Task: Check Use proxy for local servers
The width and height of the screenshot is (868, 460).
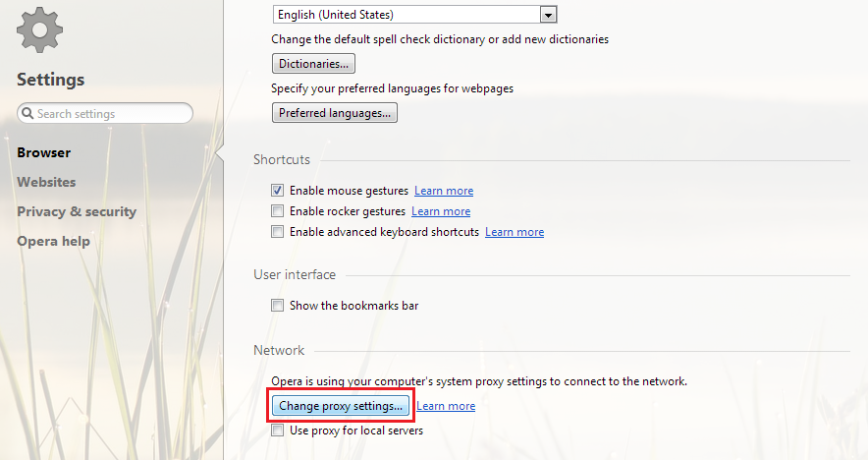Action: coord(277,431)
